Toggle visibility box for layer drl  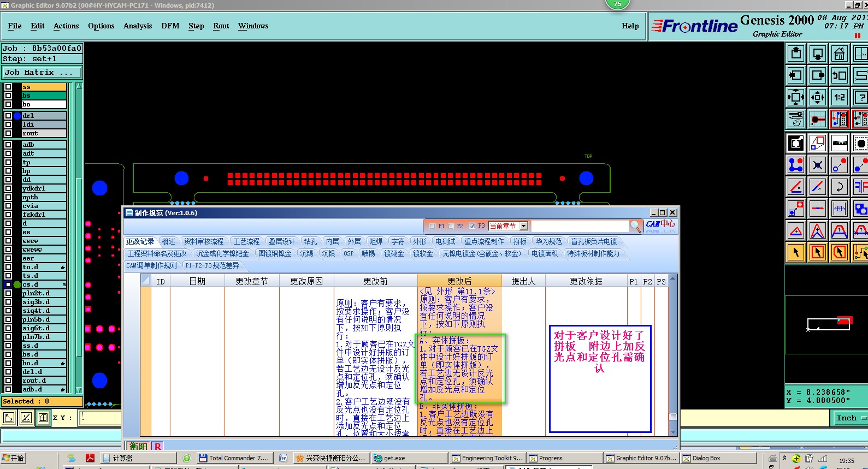pos(8,116)
